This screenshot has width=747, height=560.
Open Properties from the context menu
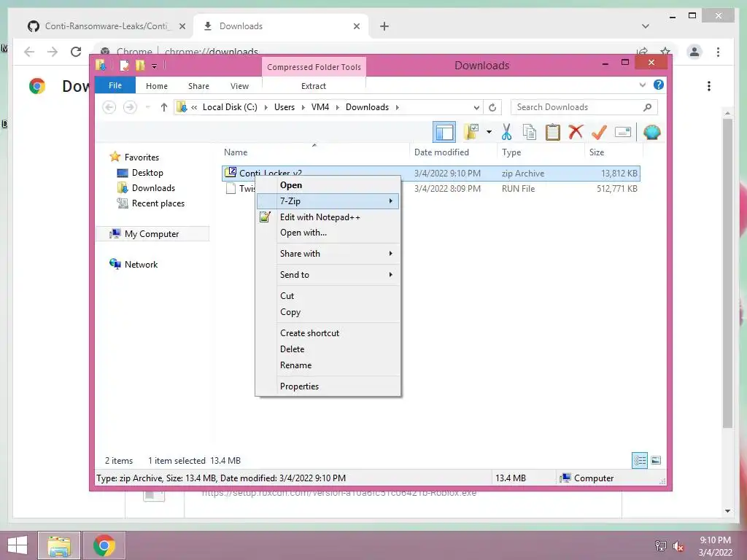328,386
